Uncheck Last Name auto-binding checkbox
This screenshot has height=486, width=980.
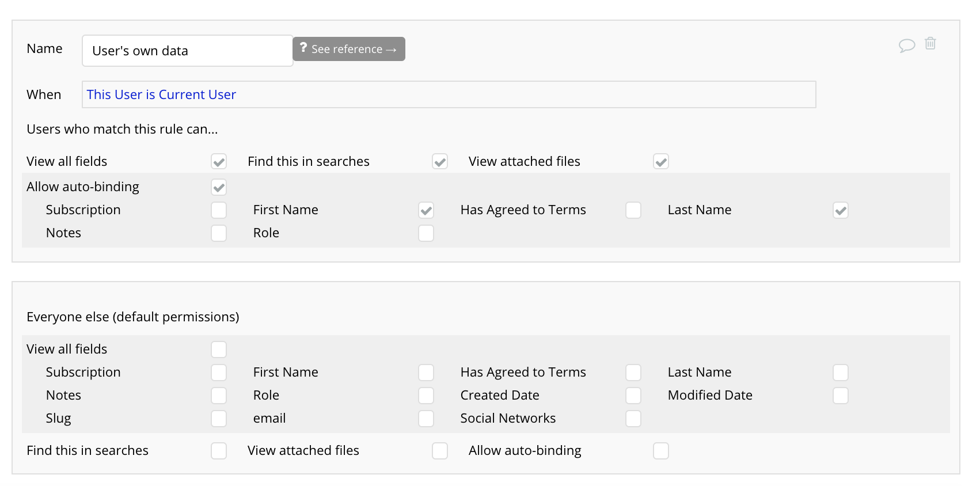pyautogui.click(x=841, y=210)
